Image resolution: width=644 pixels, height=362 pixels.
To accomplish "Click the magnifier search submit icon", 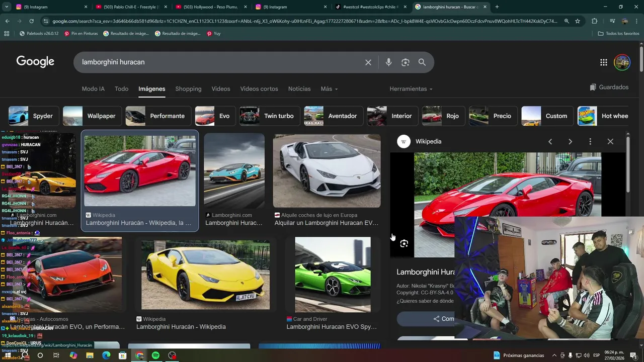I will coord(422,62).
